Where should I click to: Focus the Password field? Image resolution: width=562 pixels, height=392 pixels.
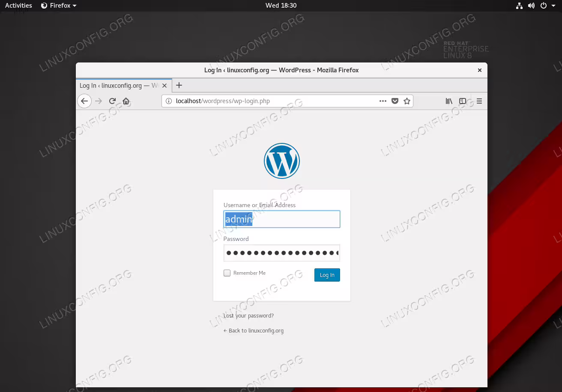(x=282, y=253)
